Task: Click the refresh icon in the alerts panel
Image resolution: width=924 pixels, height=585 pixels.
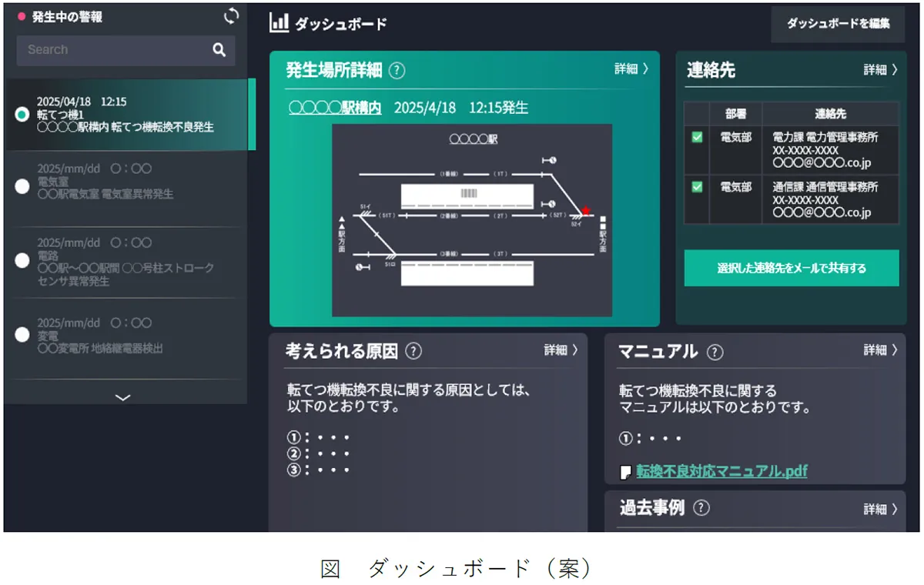Action: click(x=230, y=15)
